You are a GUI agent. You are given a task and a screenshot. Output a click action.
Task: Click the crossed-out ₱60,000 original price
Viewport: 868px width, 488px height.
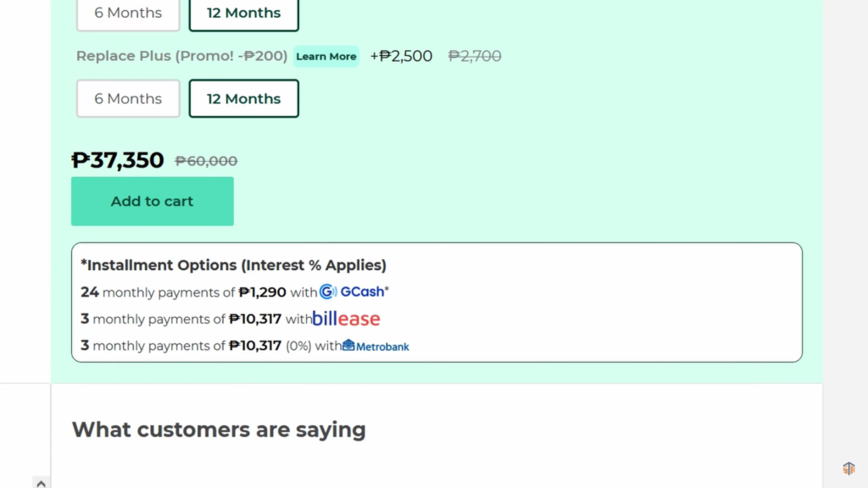click(206, 161)
